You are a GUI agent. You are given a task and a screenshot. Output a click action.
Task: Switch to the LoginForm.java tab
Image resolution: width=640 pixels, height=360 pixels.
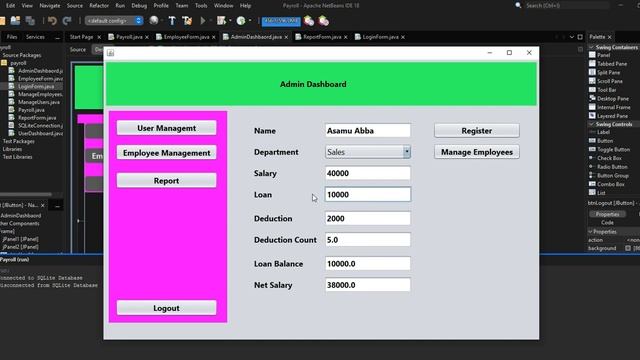pyautogui.click(x=380, y=37)
